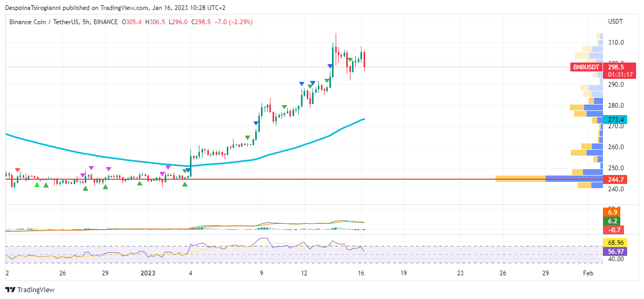Select the red down-triangle marker at far left
The height and width of the screenshot is (299, 644).
tap(18, 171)
